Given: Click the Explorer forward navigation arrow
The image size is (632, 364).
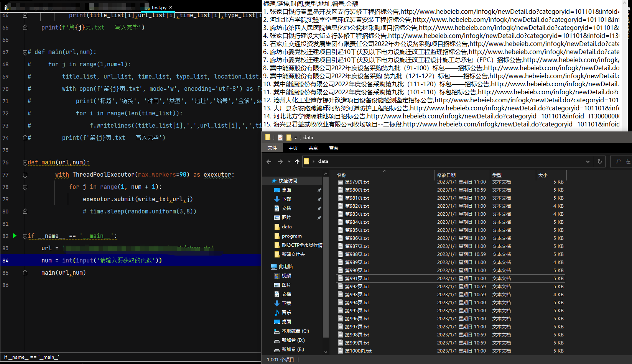Looking at the screenshot, I should point(280,161).
